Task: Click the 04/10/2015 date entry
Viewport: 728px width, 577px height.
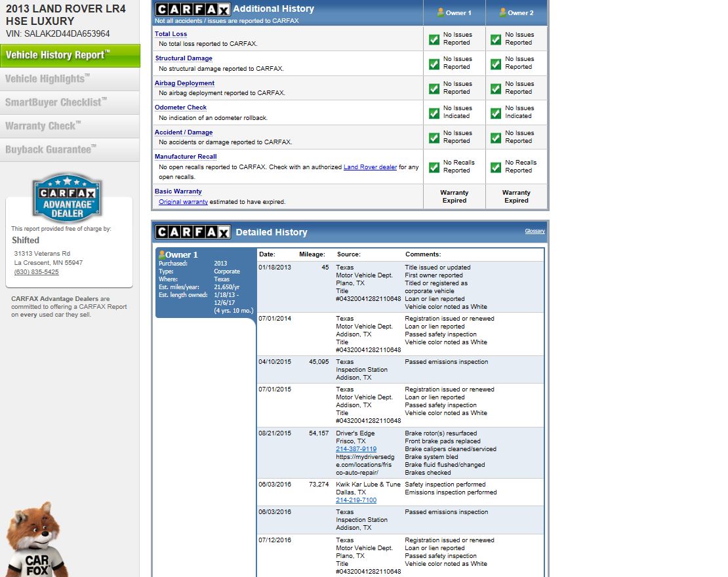Action: pyautogui.click(x=275, y=362)
